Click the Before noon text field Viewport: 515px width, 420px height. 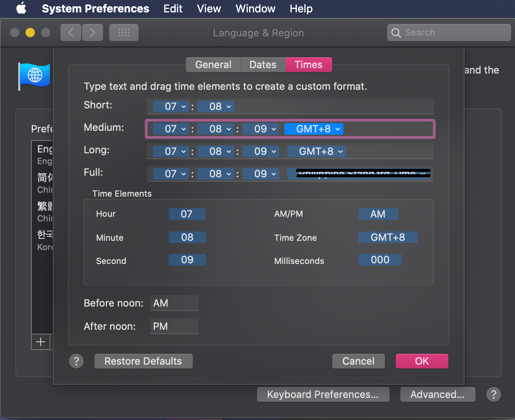(x=174, y=303)
